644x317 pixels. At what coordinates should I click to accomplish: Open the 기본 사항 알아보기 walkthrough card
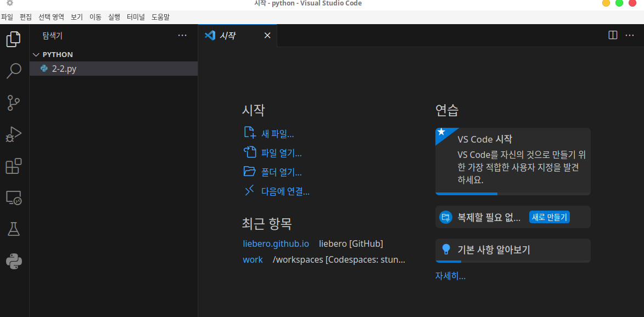point(513,251)
